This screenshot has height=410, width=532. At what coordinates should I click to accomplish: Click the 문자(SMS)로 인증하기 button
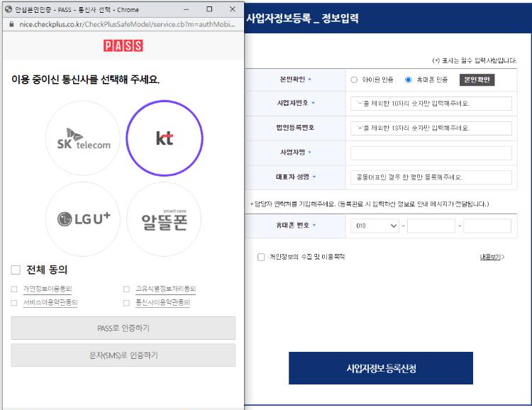click(123, 355)
